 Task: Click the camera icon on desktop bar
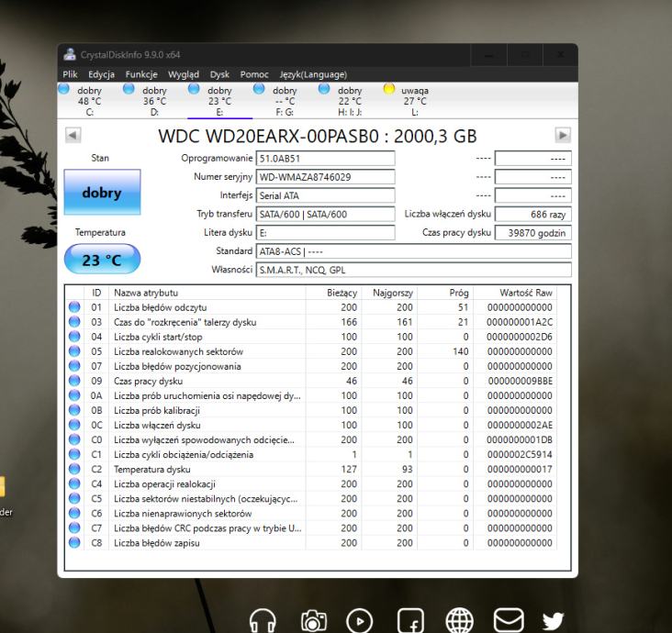[x=314, y=621]
